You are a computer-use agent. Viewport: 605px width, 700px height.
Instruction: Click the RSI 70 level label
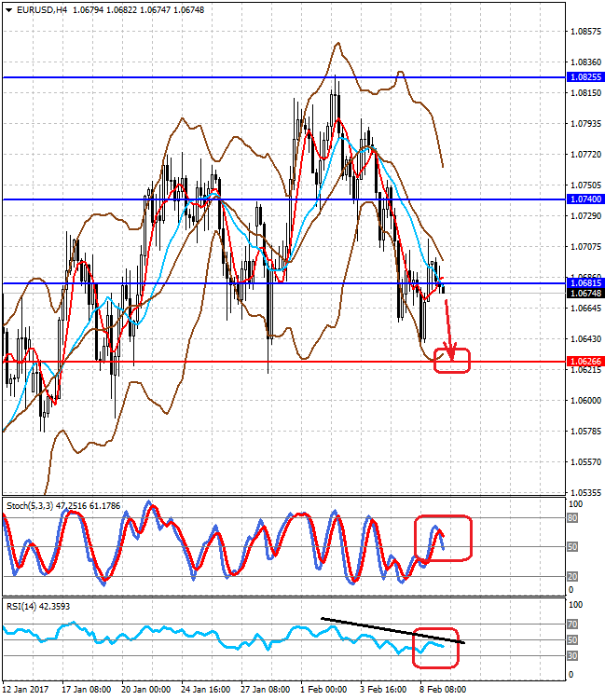[572, 625]
